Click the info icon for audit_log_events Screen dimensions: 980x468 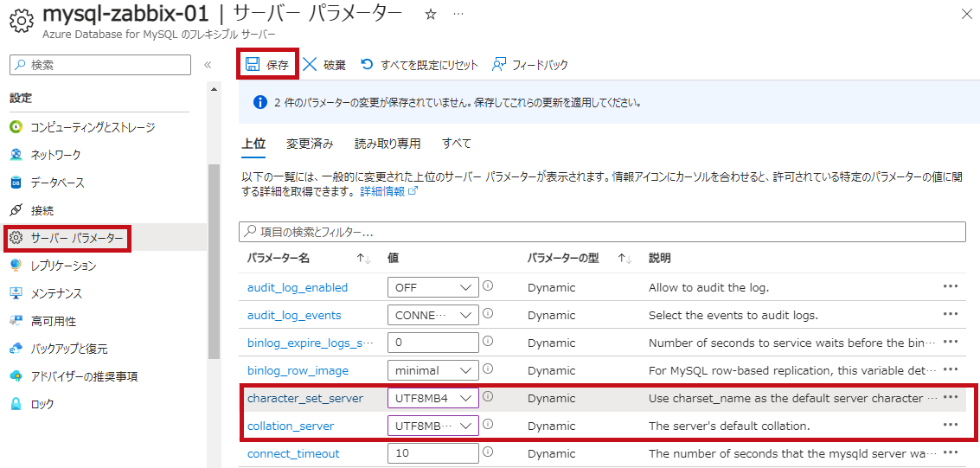point(489,313)
